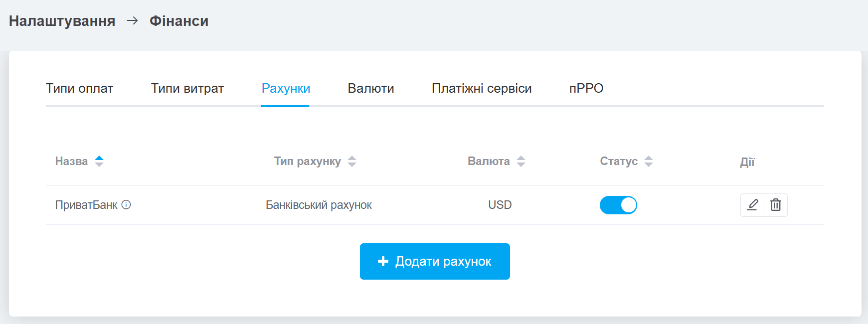Go to the Валюти tab
The height and width of the screenshot is (324, 868).
coord(371,88)
